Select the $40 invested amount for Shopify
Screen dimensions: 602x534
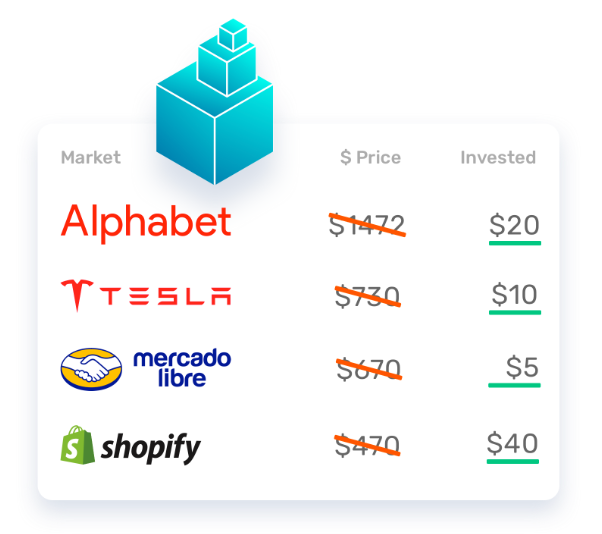pyautogui.click(x=512, y=444)
